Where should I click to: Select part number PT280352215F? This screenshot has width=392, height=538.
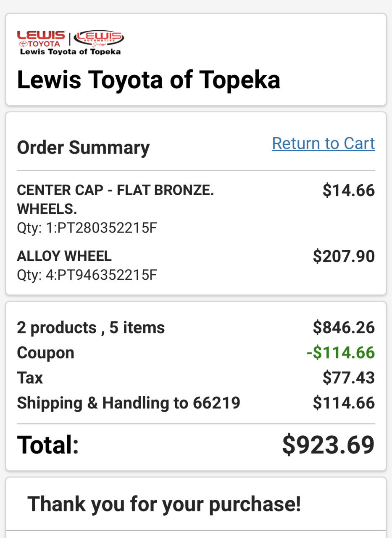coord(87,228)
